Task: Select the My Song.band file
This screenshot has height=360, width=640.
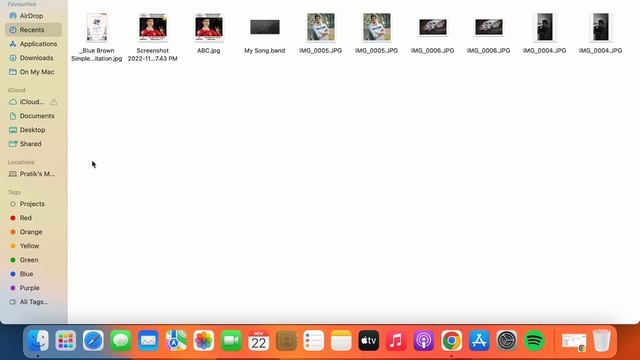Action: click(264, 36)
